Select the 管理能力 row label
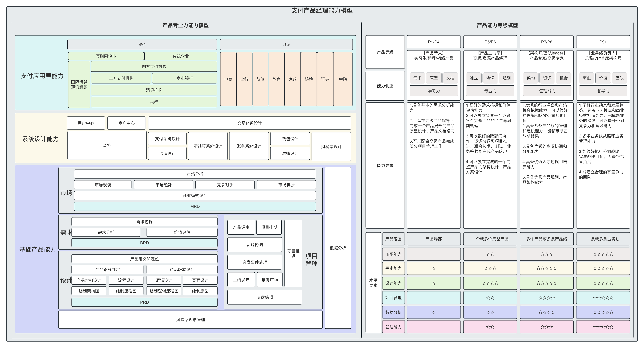 (x=393, y=327)
